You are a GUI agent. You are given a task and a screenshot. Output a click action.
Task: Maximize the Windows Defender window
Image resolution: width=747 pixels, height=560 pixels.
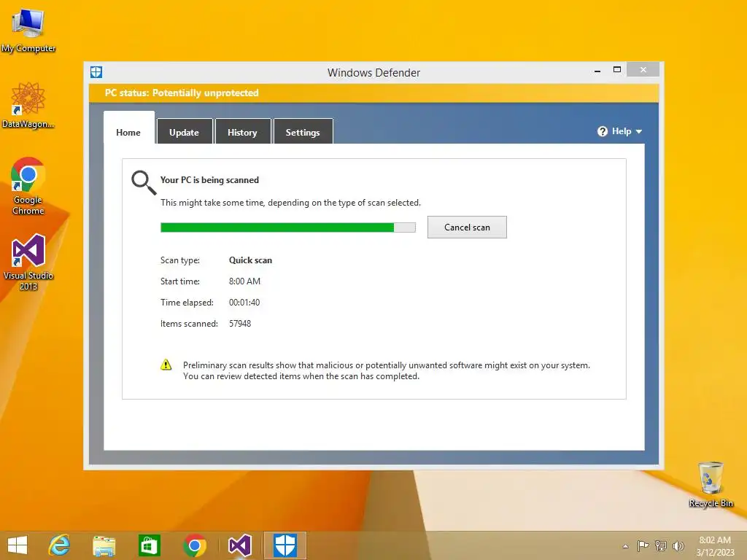[617, 69]
